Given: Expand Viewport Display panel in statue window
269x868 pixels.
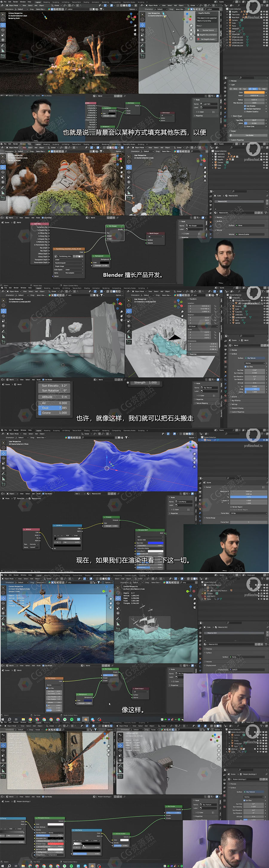Looking at the screenshot, I should click(x=238, y=408).
